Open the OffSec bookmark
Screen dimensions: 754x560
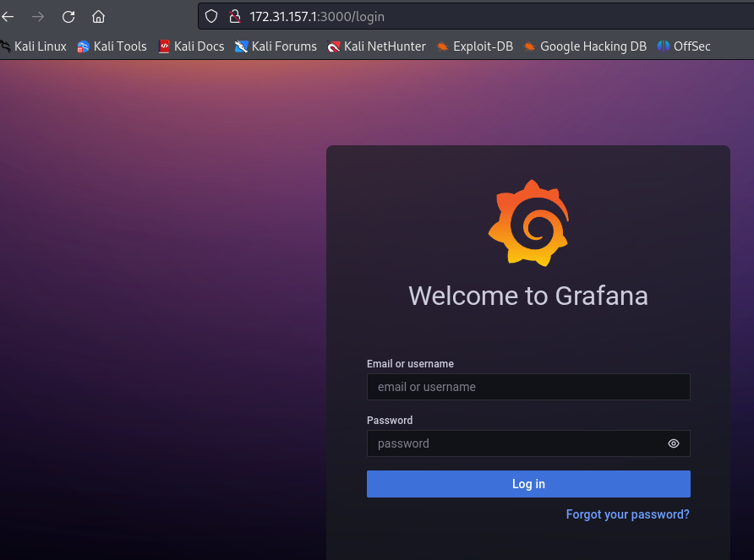(684, 46)
